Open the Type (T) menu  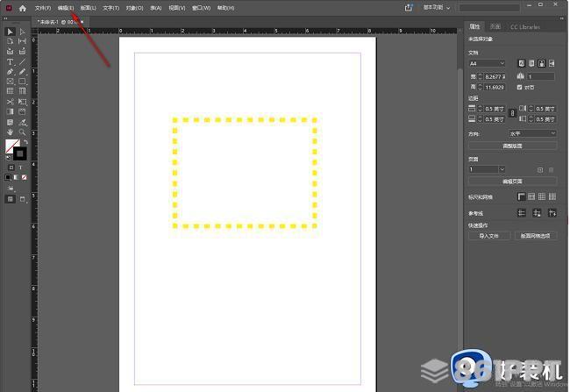pyautogui.click(x=110, y=8)
